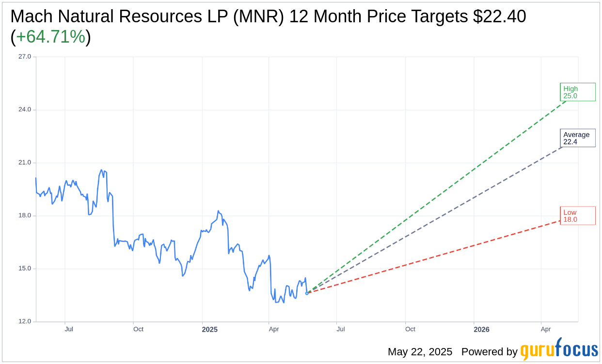Click the High 25.0 price target label
Screen dimensions: 602x364
(x=578, y=92)
